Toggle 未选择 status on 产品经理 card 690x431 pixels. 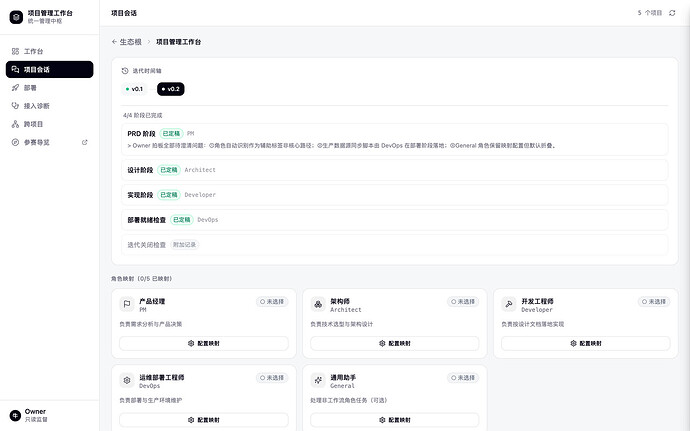tap(272, 302)
